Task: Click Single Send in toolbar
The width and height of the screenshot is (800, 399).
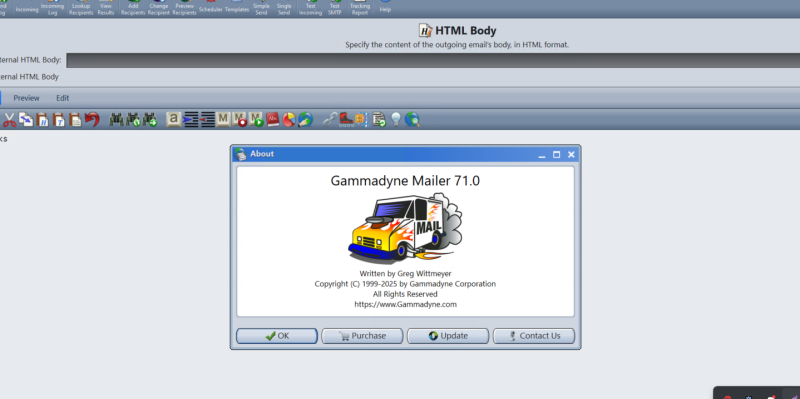Action: [284, 7]
